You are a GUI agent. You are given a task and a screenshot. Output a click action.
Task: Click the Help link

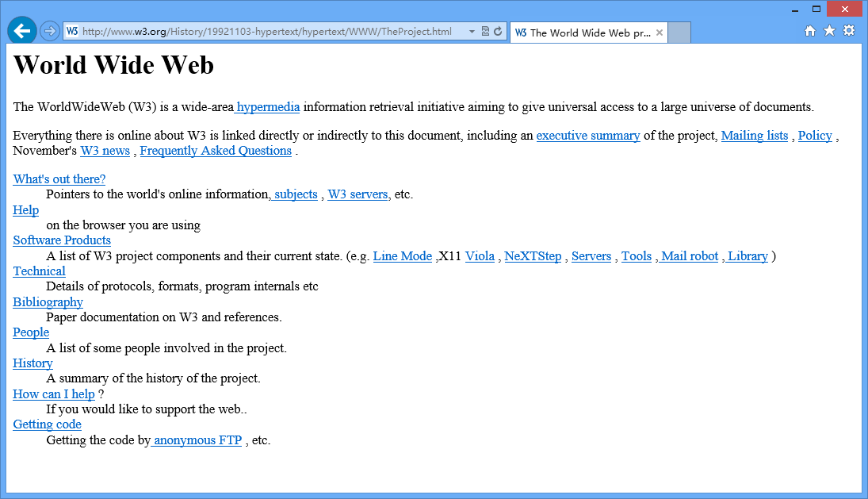coord(26,210)
